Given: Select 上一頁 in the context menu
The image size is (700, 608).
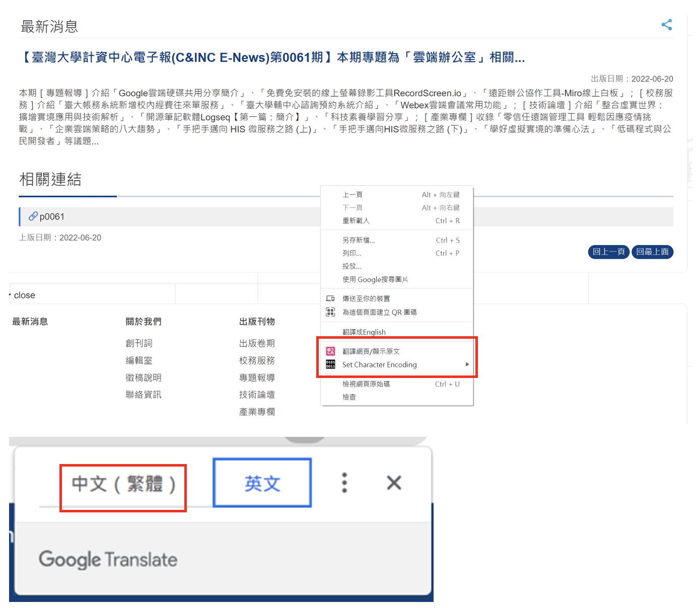Looking at the screenshot, I should pyautogui.click(x=397, y=195).
